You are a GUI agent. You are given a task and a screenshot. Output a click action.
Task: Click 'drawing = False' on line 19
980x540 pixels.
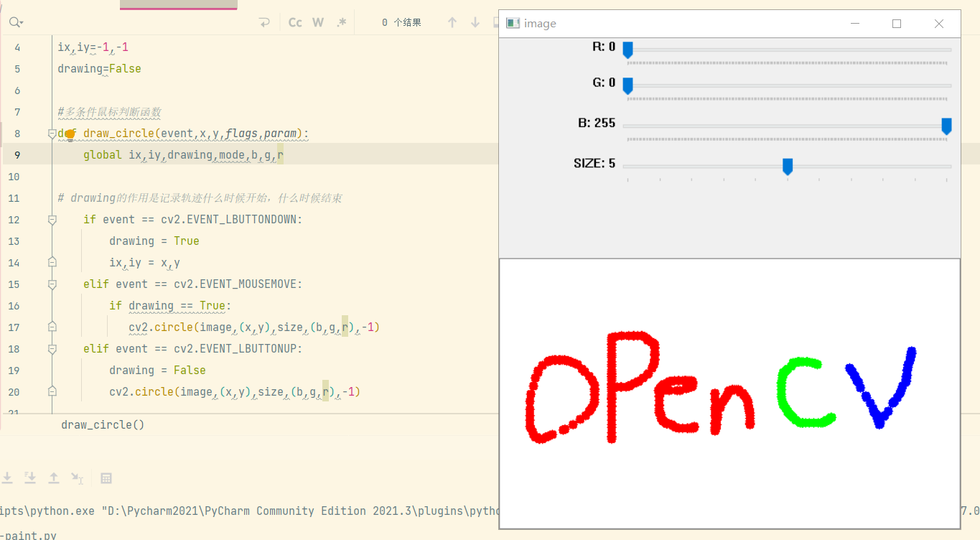[157, 371]
